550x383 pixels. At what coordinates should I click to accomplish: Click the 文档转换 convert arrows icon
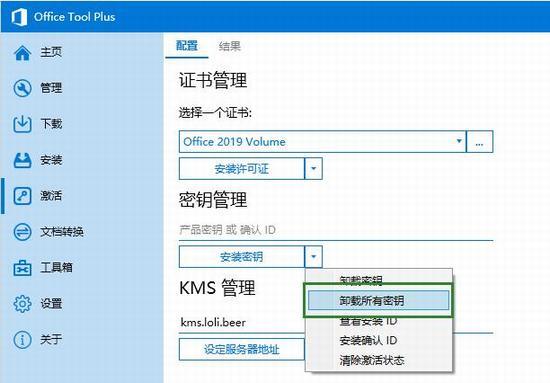coord(22,232)
